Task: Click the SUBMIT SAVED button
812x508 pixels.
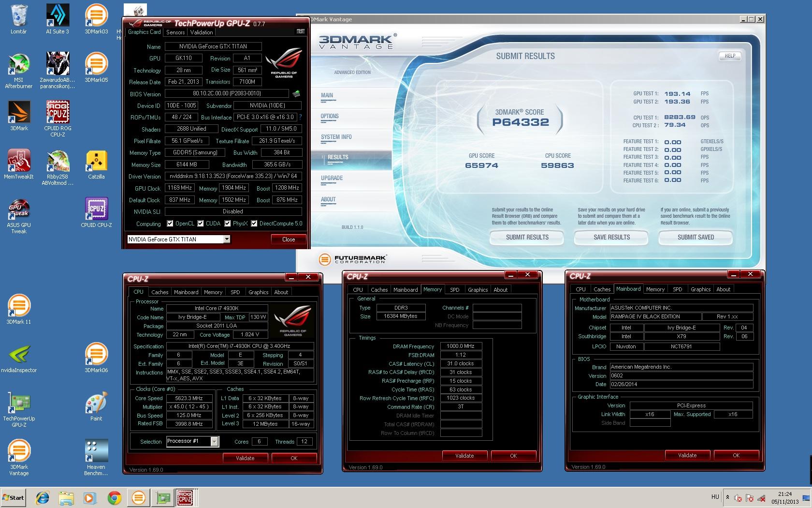Action: pyautogui.click(x=696, y=237)
